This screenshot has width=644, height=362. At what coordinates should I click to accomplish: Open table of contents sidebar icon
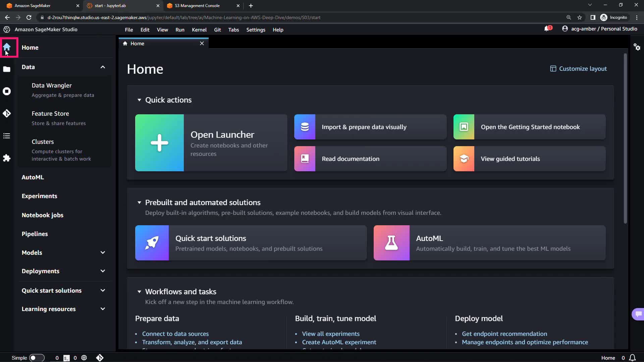coord(7,136)
